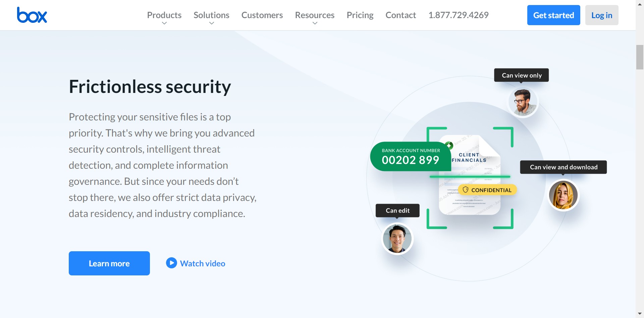Click the Watch video link text
This screenshot has height=318, width=644.
(x=203, y=264)
